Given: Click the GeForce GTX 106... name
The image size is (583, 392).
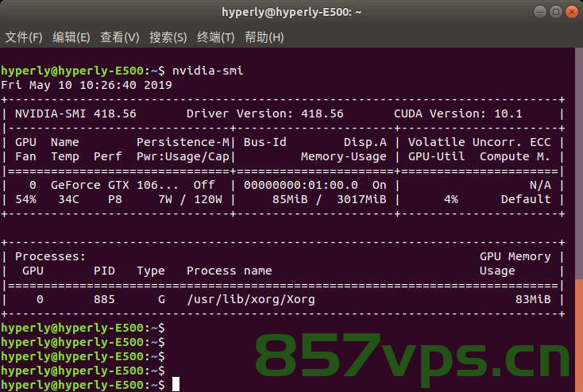Looking at the screenshot, I should pyautogui.click(x=114, y=185).
